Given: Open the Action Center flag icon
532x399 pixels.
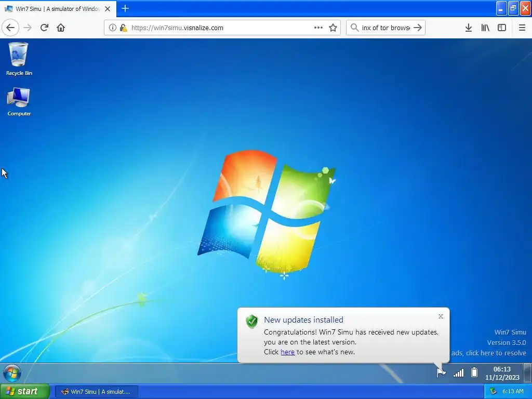Looking at the screenshot, I should click(x=441, y=373).
